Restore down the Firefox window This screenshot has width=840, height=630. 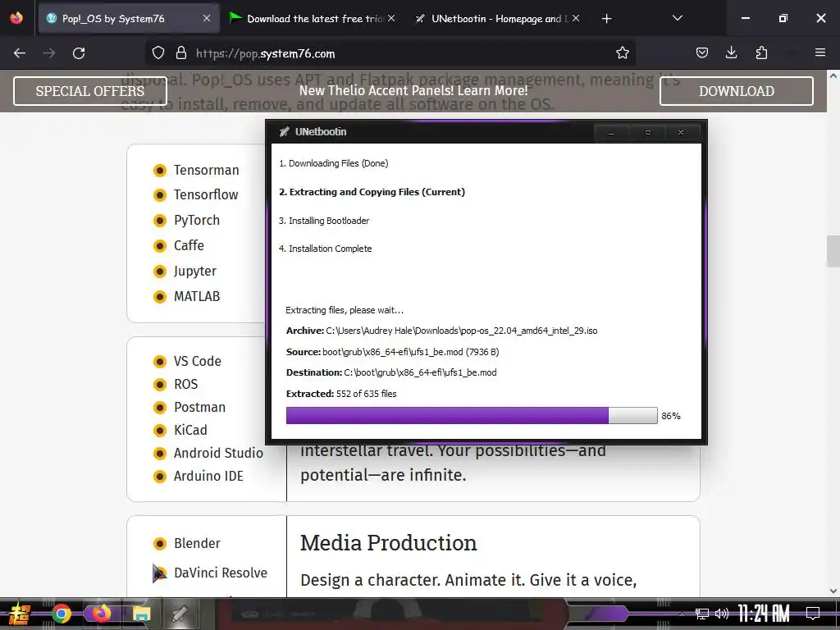[x=783, y=18]
